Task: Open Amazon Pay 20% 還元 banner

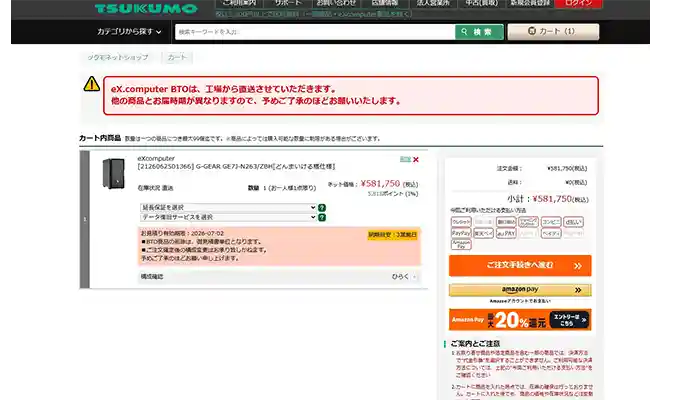Action: coord(520,320)
